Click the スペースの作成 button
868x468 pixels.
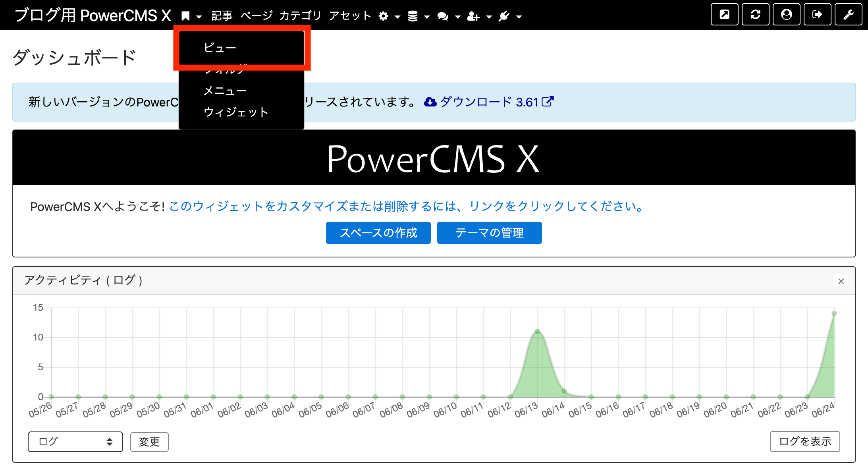[x=378, y=233]
